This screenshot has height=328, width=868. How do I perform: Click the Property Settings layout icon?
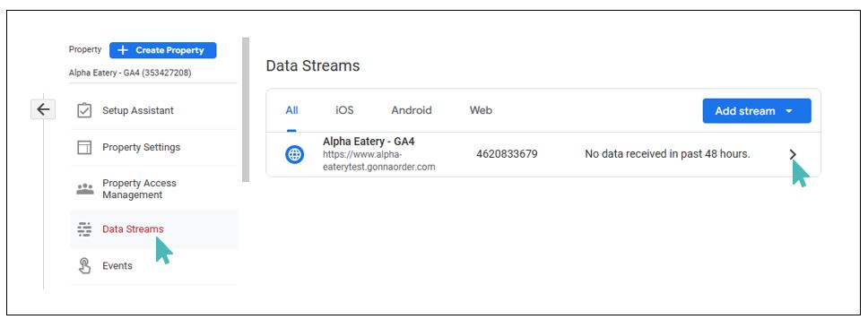[x=84, y=147]
